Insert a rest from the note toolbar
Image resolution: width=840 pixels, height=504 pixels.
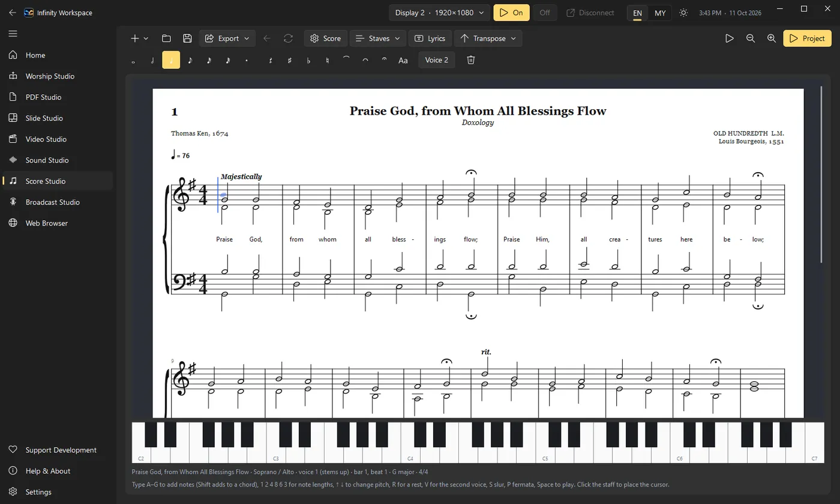point(271,60)
